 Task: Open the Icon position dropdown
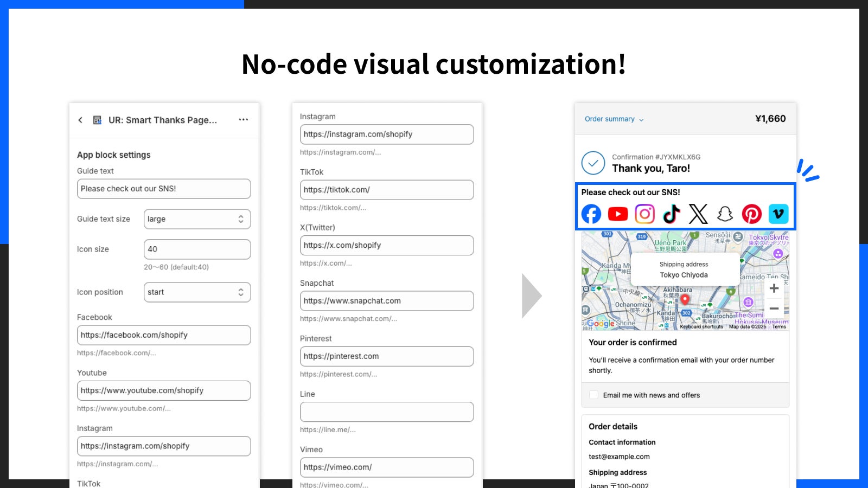coord(197,292)
